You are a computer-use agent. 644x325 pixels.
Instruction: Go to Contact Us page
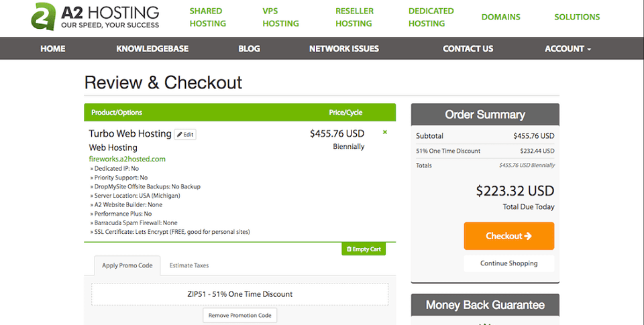(468, 49)
